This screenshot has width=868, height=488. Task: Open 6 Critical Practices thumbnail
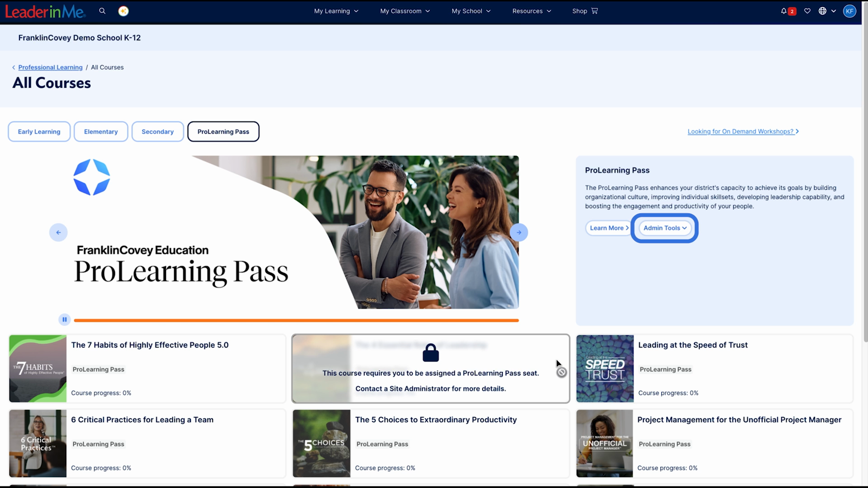point(38,444)
